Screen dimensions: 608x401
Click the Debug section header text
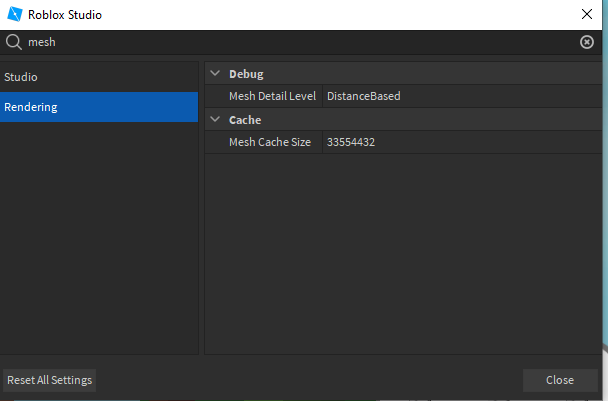click(x=246, y=74)
